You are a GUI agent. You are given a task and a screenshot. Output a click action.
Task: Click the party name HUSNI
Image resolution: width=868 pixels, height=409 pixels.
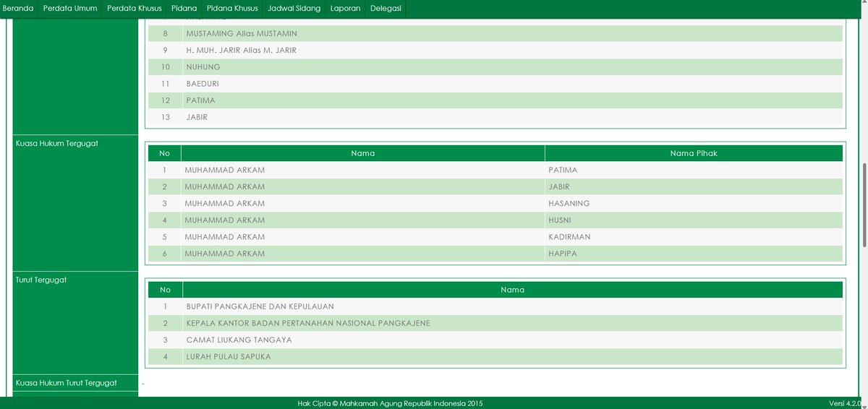tap(559, 220)
